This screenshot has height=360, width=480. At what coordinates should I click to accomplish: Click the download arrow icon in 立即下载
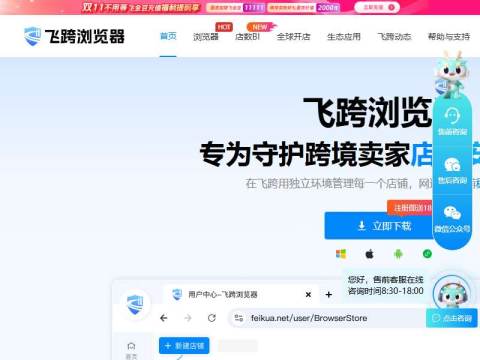(x=362, y=226)
